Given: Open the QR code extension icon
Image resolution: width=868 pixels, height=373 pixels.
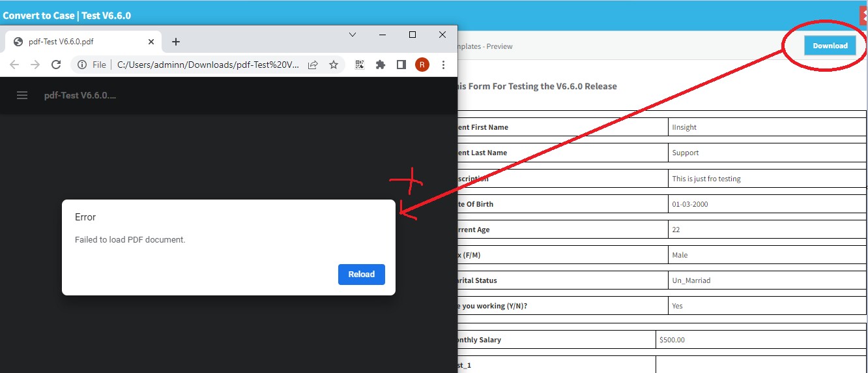Looking at the screenshot, I should [360, 65].
